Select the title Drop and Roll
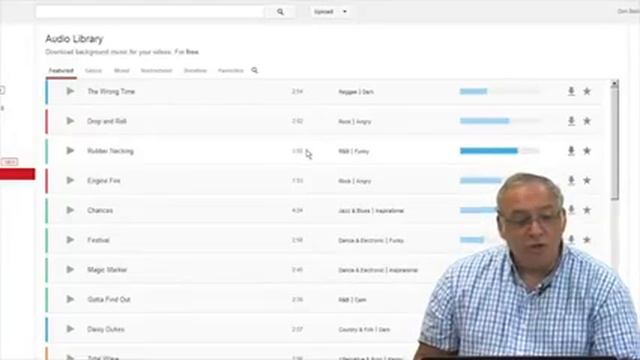640x360 pixels. 107,121
